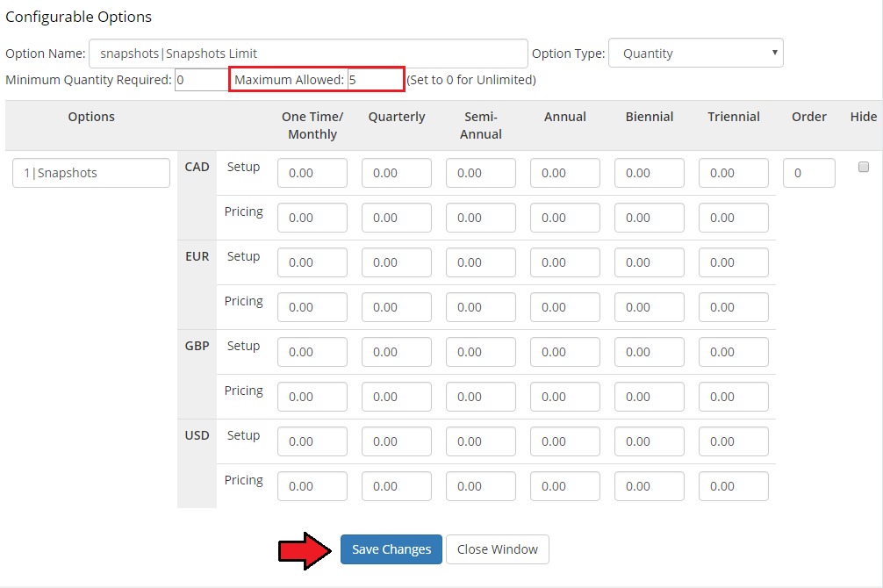Click the 'Configurable Options' heading
Image resolution: width=883 pixels, height=588 pixels.
click(x=78, y=17)
